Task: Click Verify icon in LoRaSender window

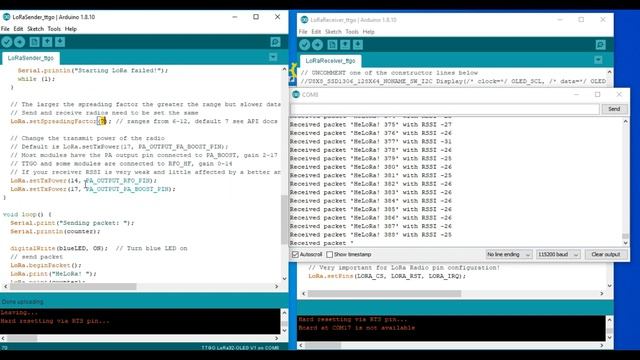Action: (x=7, y=42)
